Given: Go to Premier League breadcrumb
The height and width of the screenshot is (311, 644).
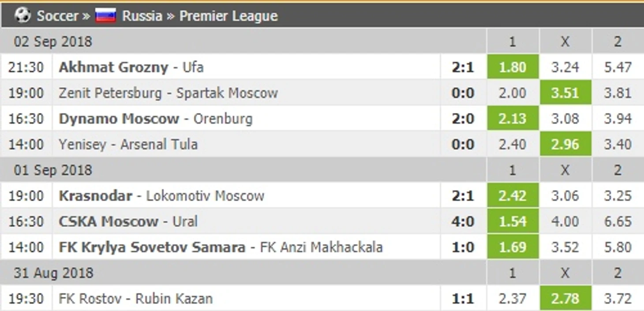Looking at the screenshot, I should pyautogui.click(x=228, y=16).
